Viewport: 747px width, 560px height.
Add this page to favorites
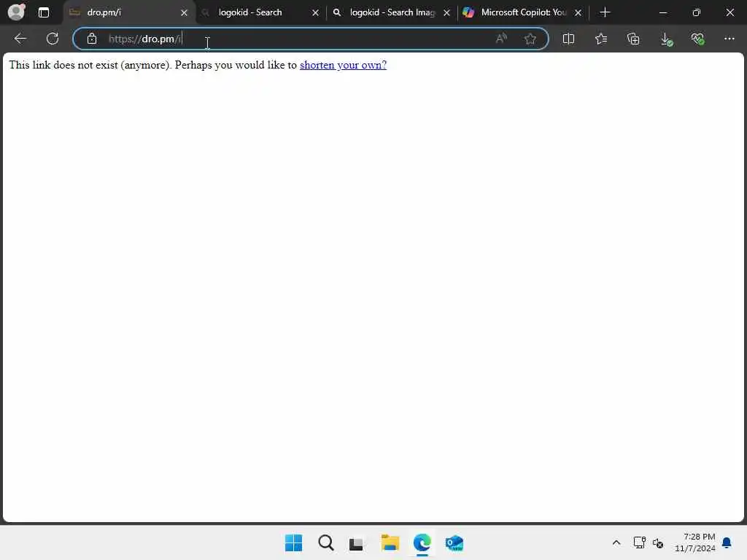click(530, 39)
